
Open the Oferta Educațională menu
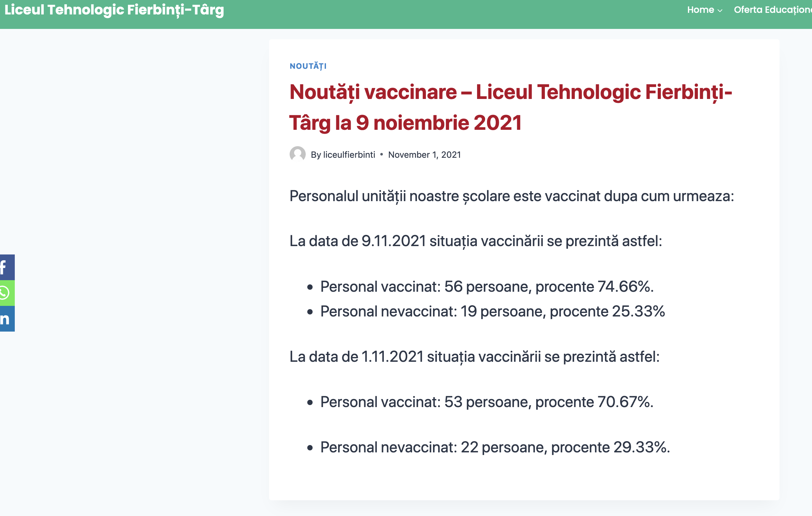772,10
